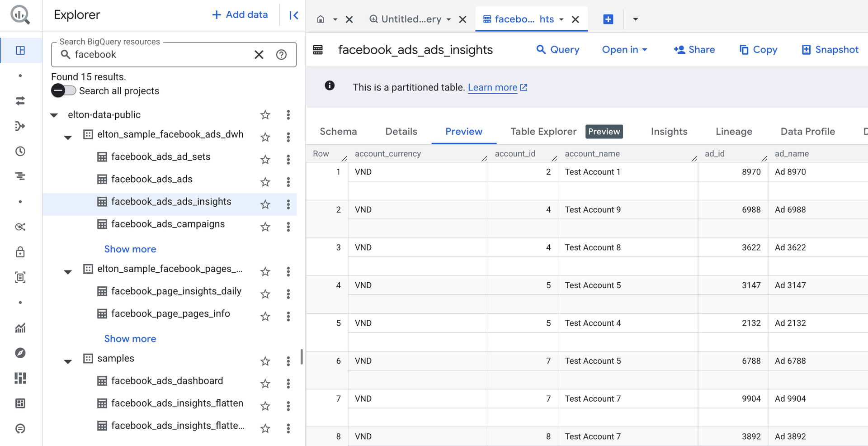Image resolution: width=868 pixels, height=446 pixels.
Task: Switch to the Lineage tab
Action: coord(734,132)
